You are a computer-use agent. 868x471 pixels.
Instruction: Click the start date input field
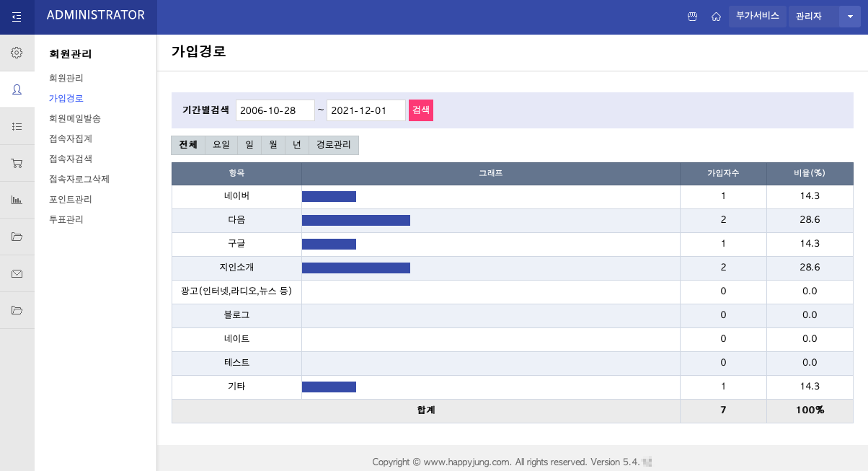tap(276, 110)
